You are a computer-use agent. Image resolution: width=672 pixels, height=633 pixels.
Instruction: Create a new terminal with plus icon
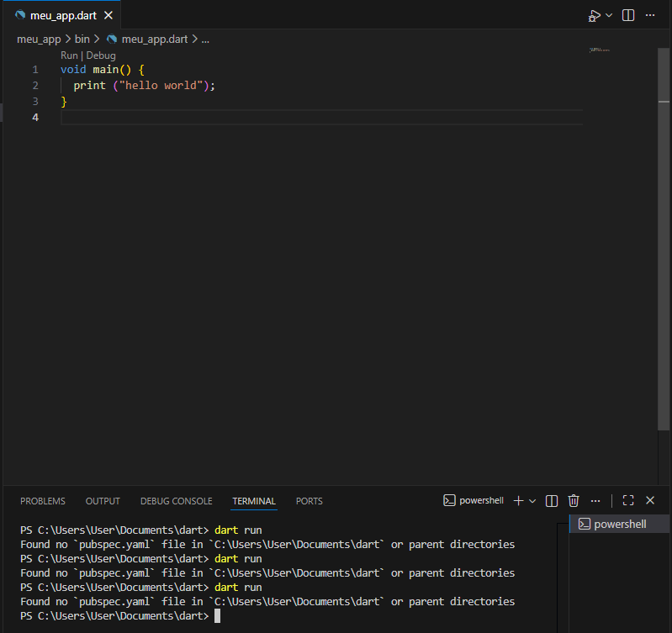pos(518,500)
